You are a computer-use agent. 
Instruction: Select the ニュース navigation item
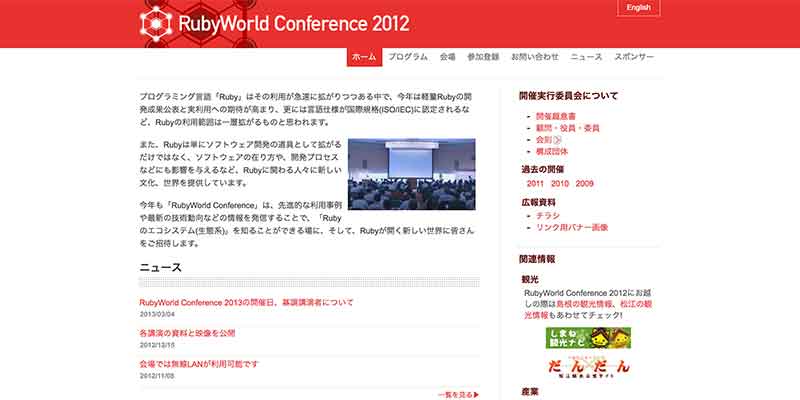[x=586, y=57]
